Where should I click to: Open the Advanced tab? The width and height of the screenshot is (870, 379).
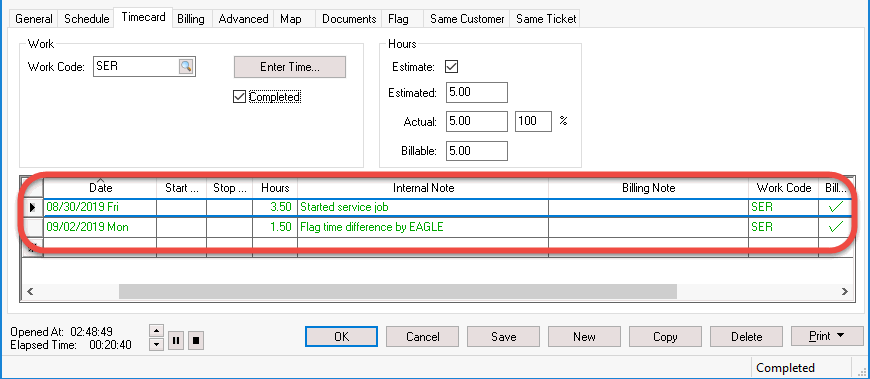pos(243,19)
